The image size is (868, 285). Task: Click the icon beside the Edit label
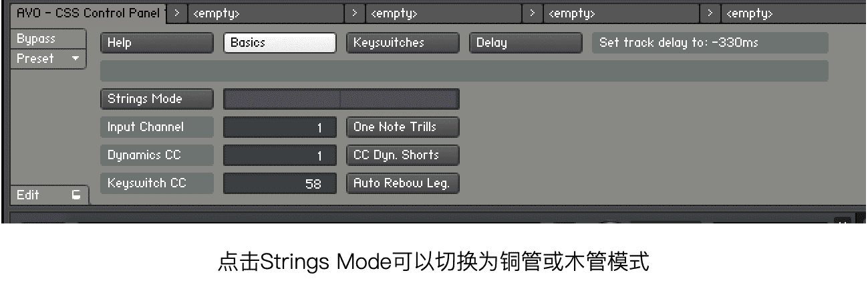point(76,195)
